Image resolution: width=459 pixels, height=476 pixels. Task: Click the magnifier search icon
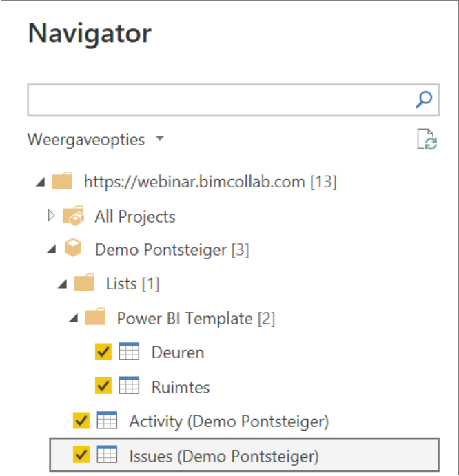[424, 100]
